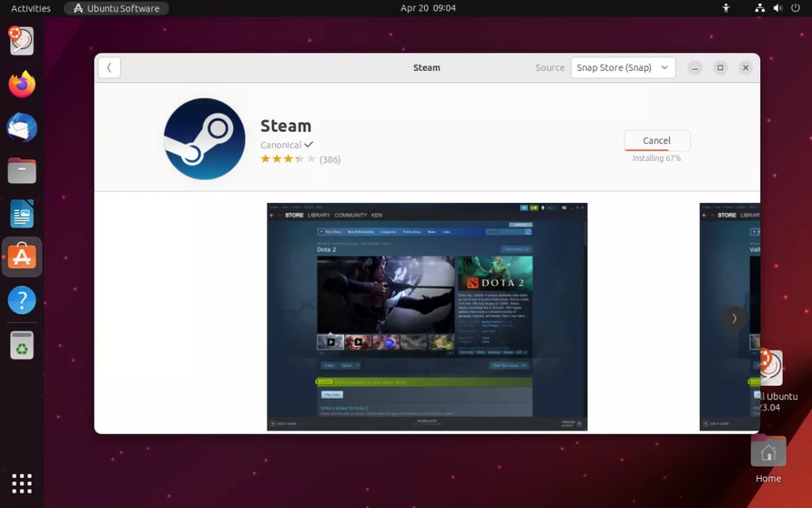Viewport: 812px width, 508px height.
Task: Cancel the Steam installation
Action: click(x=656, y=141)
